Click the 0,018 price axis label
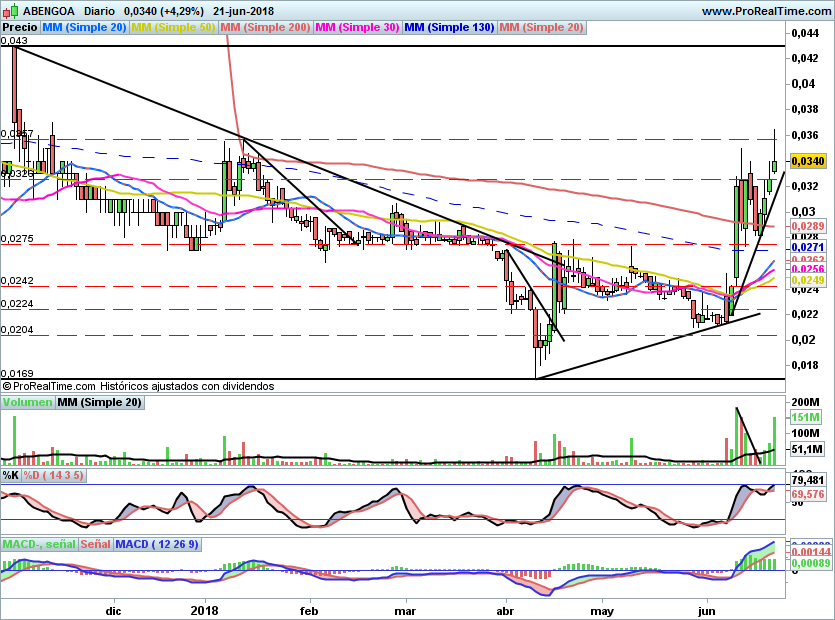 pos(805,365)
